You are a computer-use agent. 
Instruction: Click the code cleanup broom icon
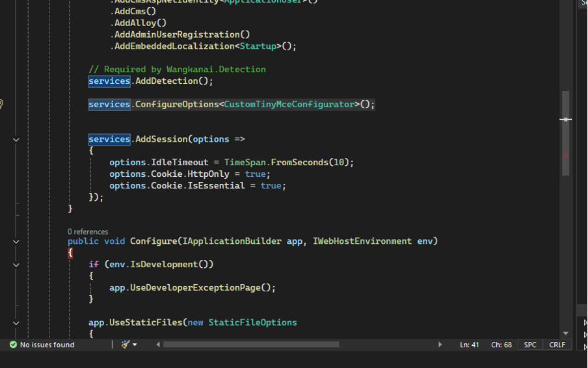(126, 345)
